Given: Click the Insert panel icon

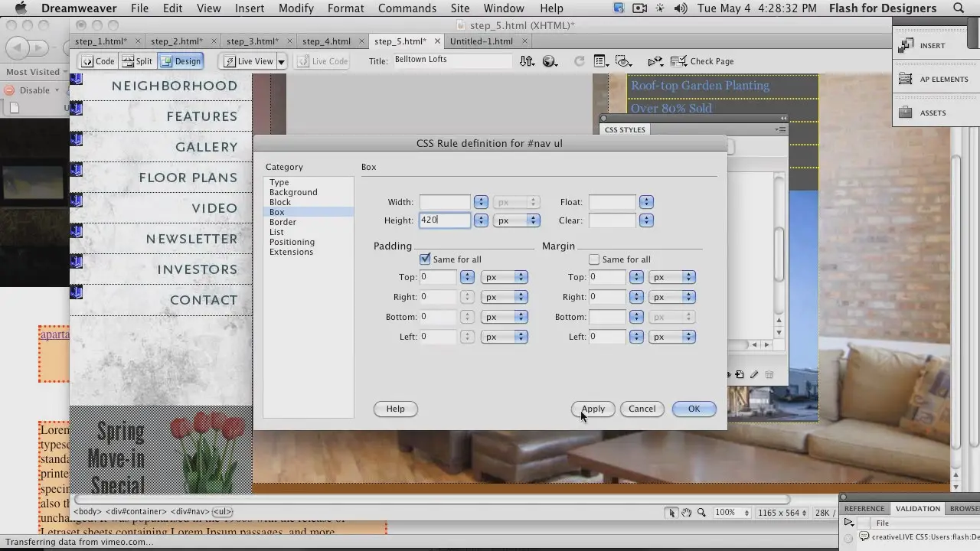Looking at the screenshot, I should 906,45.
